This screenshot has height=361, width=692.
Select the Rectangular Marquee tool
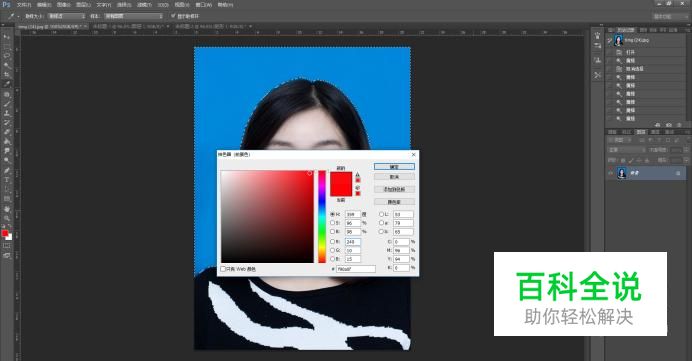pos(7,46)
